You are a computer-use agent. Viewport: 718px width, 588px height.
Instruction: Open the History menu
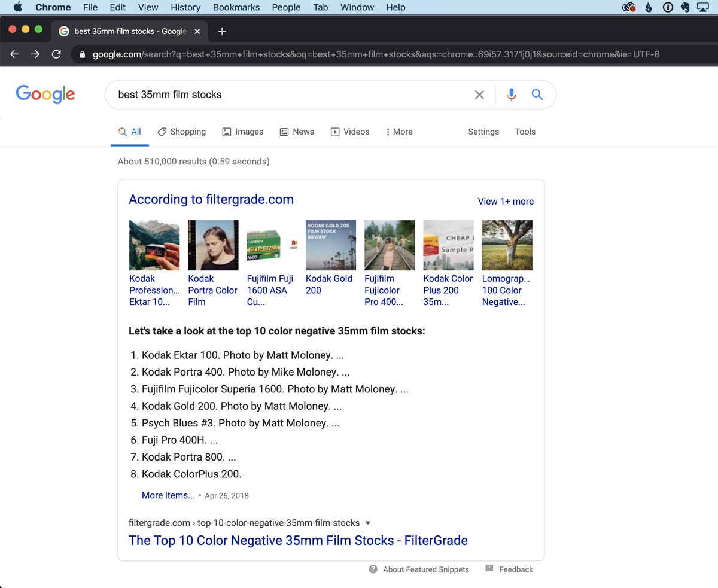point(185,7)
